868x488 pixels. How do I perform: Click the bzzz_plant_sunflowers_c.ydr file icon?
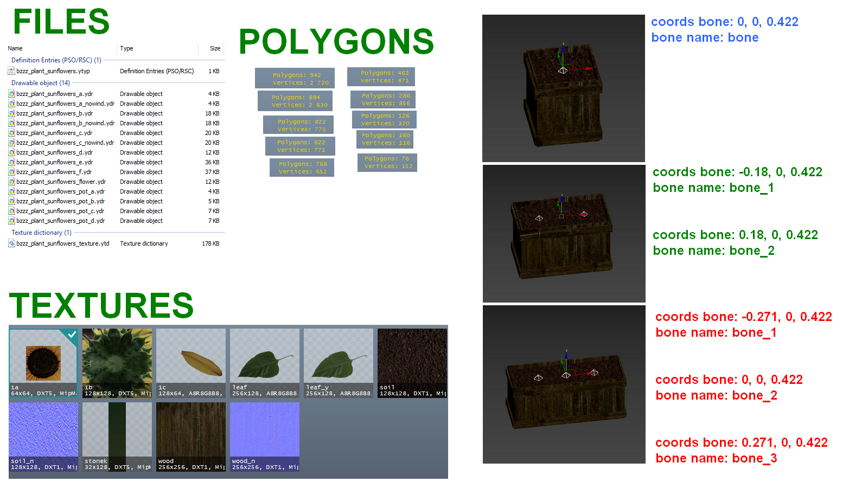[x=11, y=133]
